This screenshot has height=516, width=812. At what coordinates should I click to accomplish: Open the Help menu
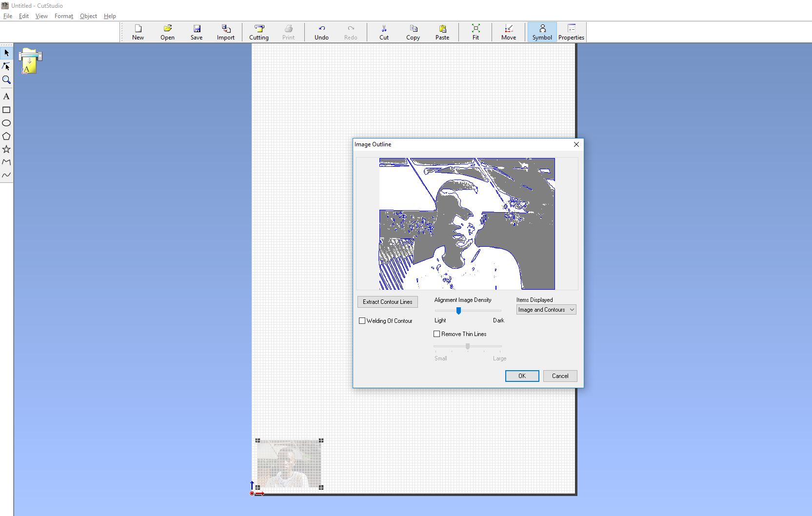click(110, 16)
